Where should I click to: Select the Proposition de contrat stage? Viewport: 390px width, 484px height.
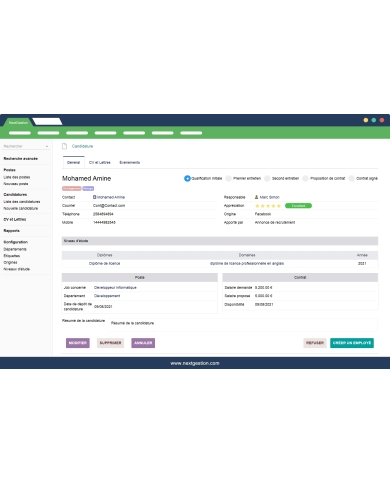pyautogui.click(x=305, y=178)
